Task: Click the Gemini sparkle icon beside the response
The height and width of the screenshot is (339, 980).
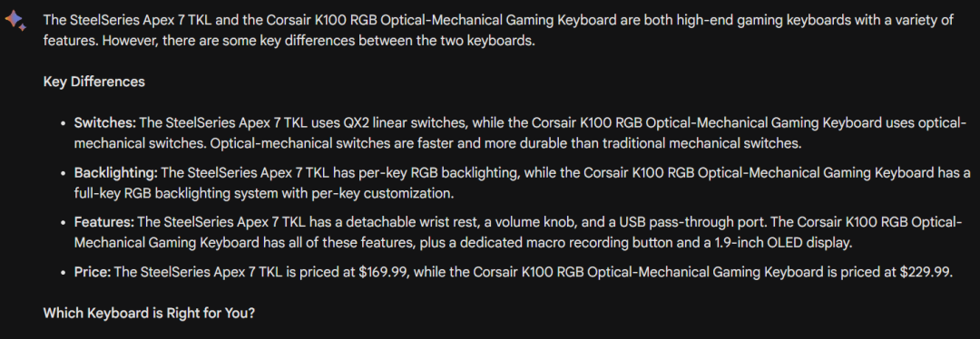Action: click(x=15, y=21)
